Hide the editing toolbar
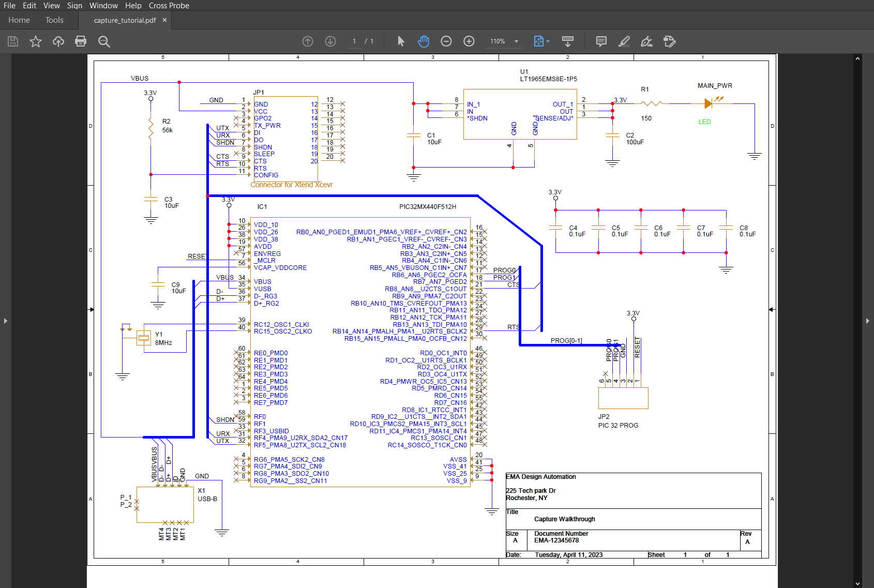Screen dimensions: 874x588 click(x=568, y=41)
